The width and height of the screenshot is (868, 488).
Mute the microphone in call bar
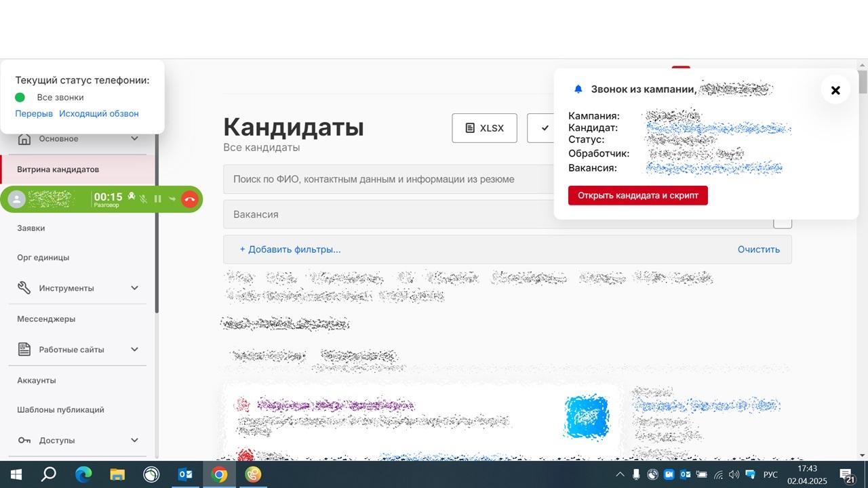[x=144, y=199]
